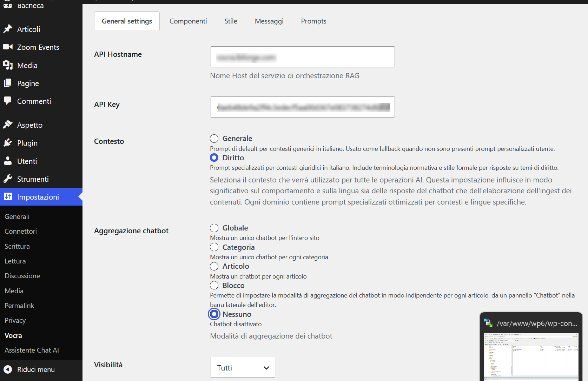Open Generali settings submenu link
The image size is (588, 381).
17,216
